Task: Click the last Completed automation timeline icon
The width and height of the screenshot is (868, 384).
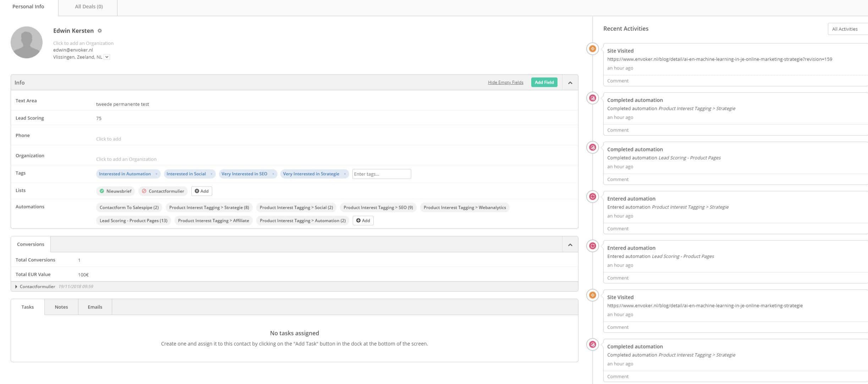Action: pyautogui.click(x=592, y=345)
